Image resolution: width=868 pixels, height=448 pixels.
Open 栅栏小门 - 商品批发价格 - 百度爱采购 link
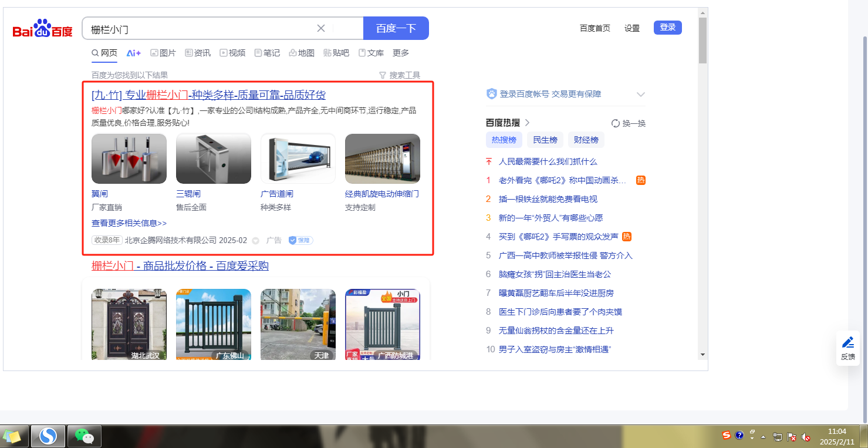coord(180,266)
